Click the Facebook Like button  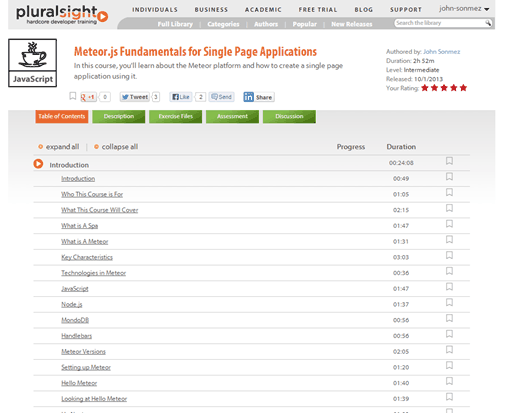click(x=181, y=97)
